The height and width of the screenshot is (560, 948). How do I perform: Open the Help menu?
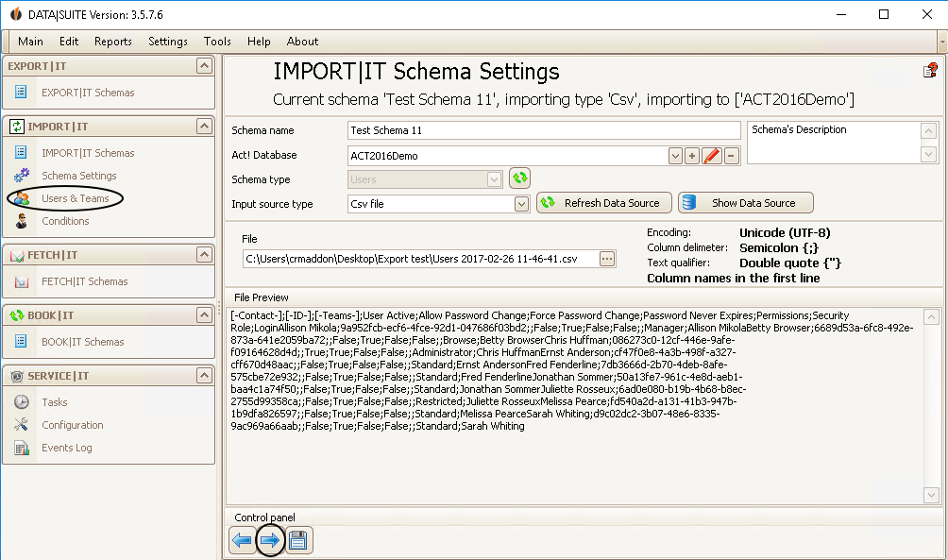click(259, 42)
